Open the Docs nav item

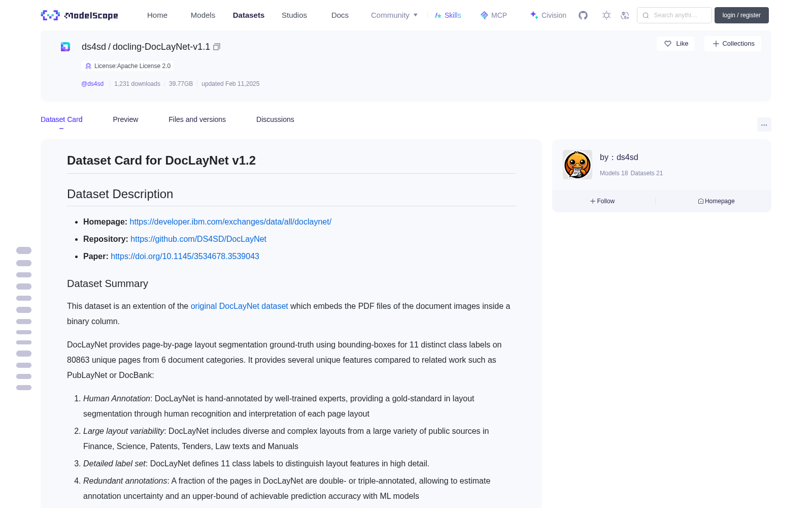(340, 15)
